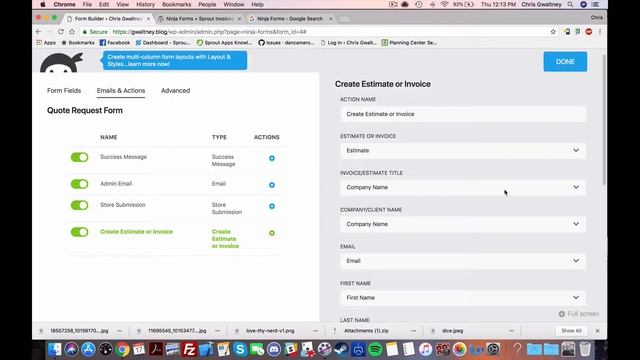Open the App Store from dock

88,349
